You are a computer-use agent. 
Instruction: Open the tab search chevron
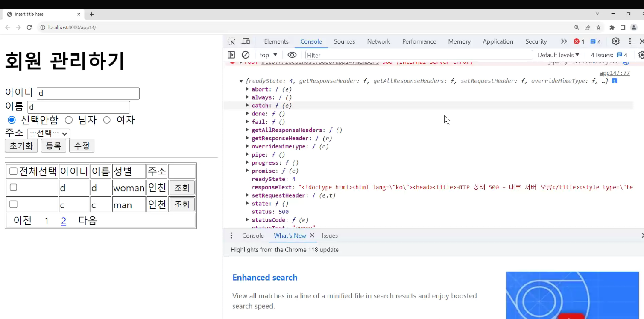597,13
